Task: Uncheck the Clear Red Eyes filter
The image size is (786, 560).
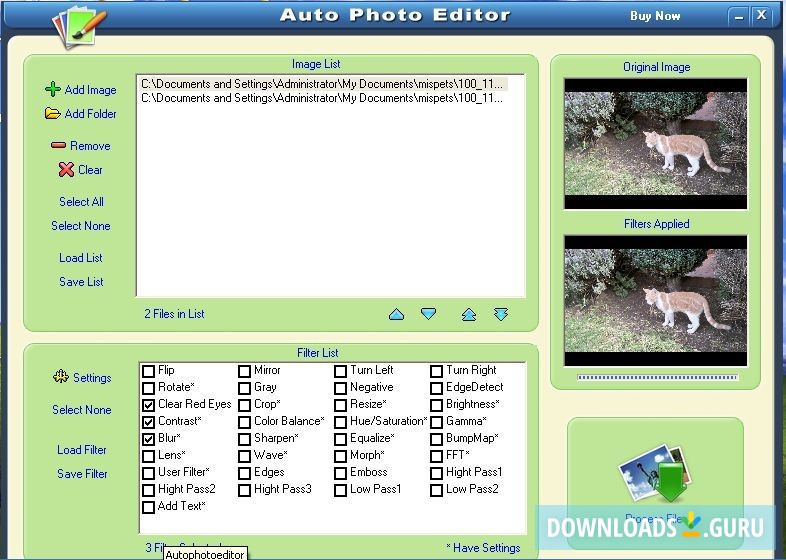Action: click(x=148, y=405)
